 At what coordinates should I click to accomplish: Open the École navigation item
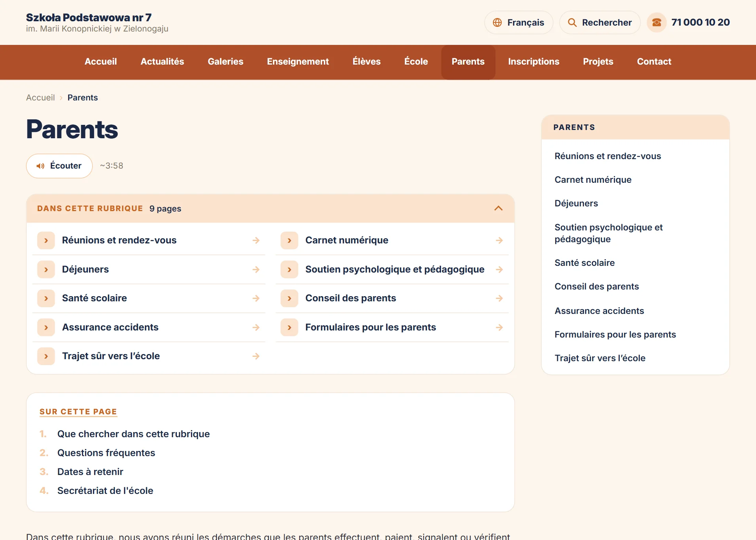click(416, 62)
